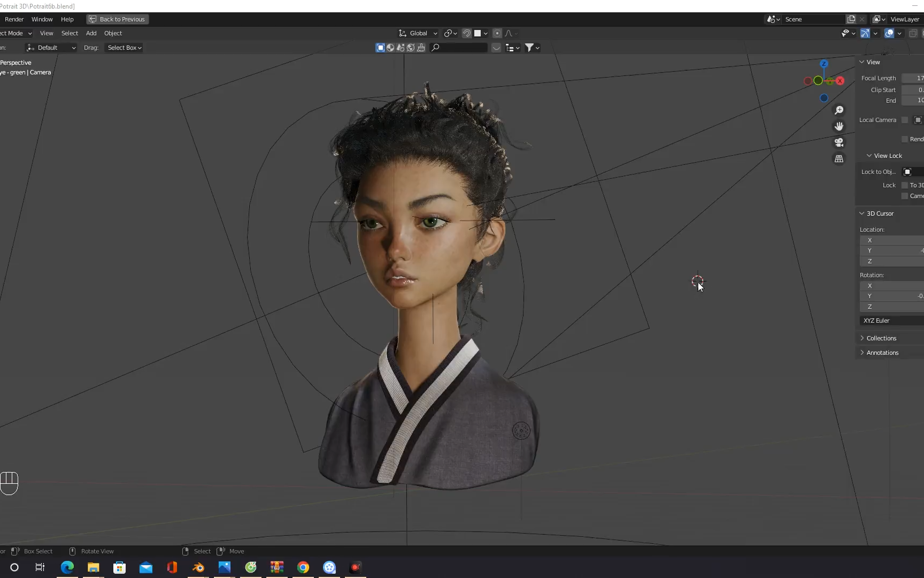
Task: Toggle proportional editing icon in header
Action: coord(497,33)
